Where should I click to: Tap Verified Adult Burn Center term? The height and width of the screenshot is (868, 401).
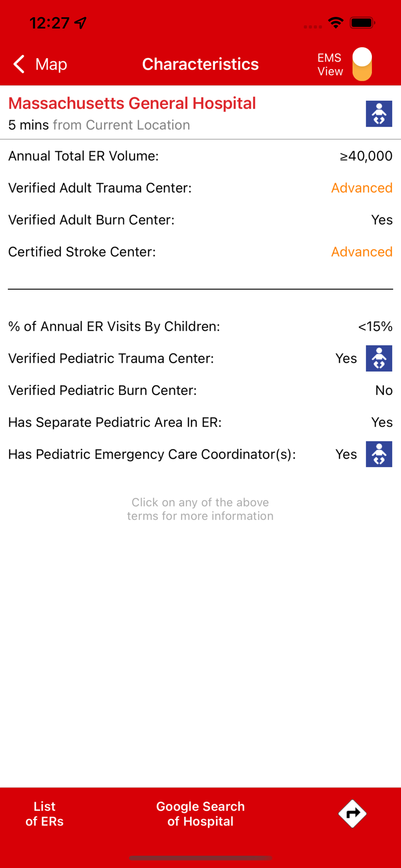91,220
